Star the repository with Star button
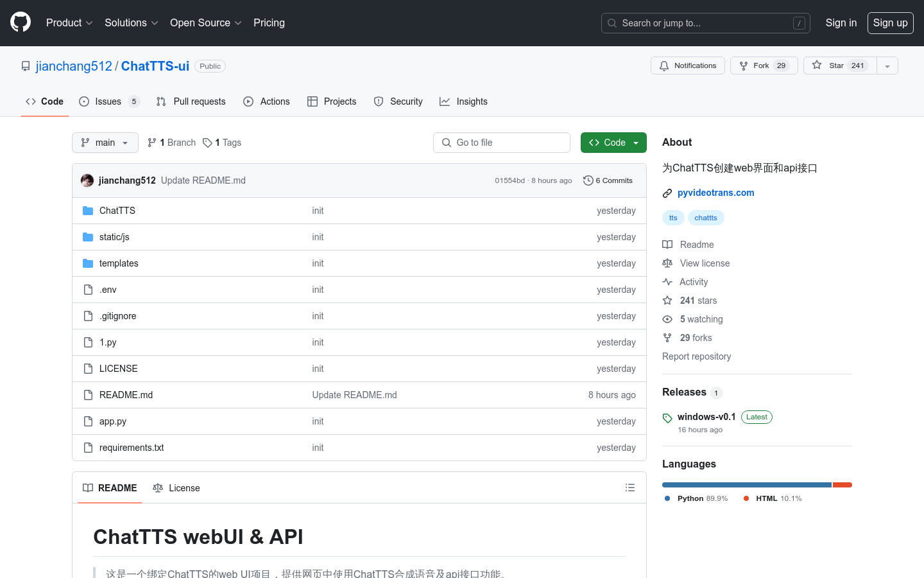924x578 pixels. (840, 66)
